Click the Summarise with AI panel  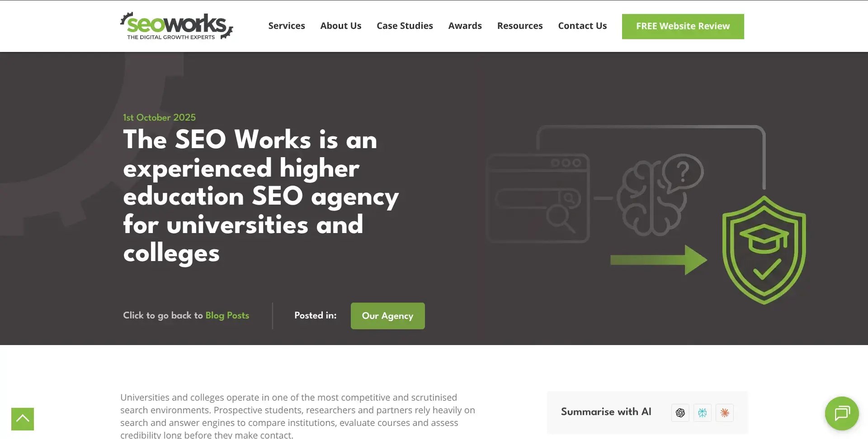click(x=606, y=412)
